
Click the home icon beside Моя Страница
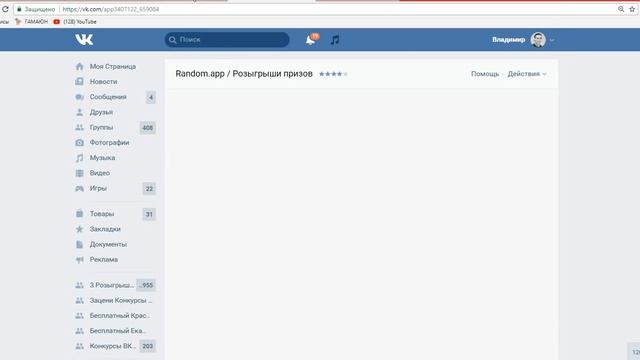coord(80,66)
